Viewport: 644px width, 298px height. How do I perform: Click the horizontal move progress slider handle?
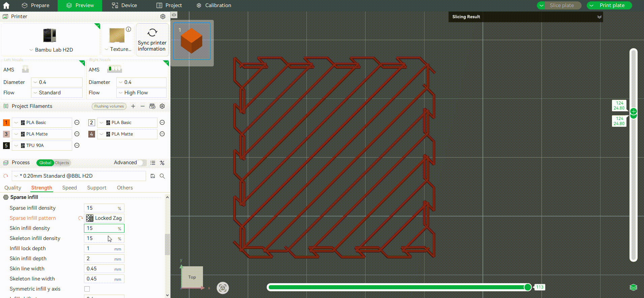528,287
